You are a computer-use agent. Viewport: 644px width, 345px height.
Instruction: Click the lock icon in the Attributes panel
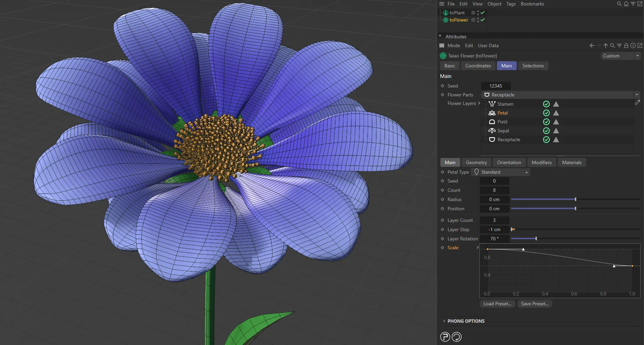(626, 45)
